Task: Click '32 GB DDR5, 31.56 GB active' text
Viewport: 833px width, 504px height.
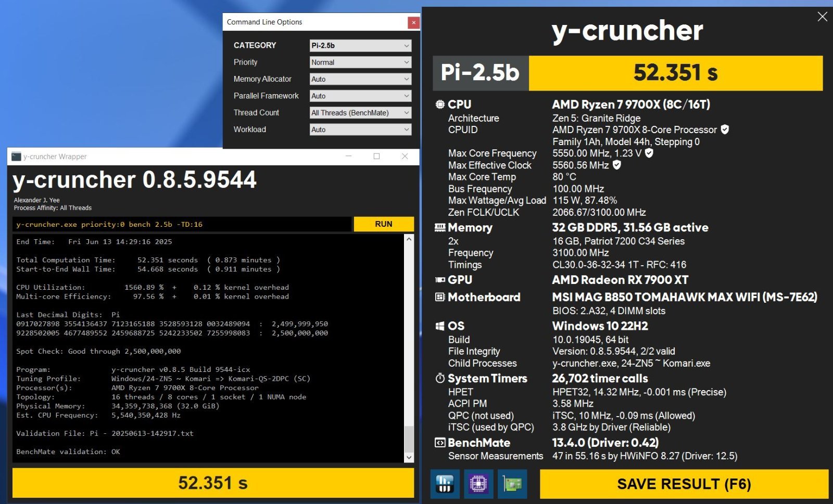Action: click(x=630, y=227)
